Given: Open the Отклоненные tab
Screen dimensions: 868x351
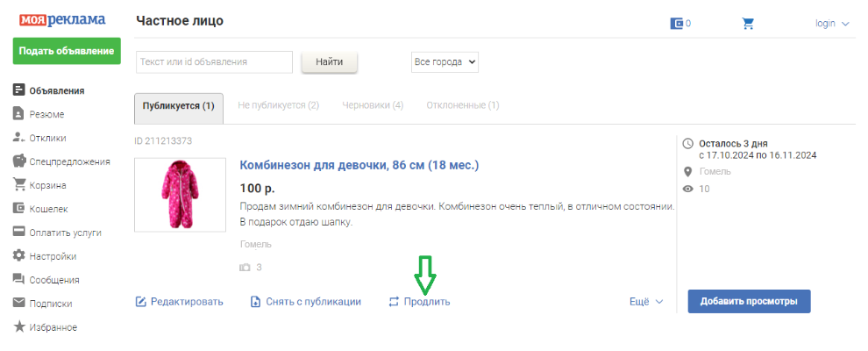Looking at the screenshot, I should point(462,105).
